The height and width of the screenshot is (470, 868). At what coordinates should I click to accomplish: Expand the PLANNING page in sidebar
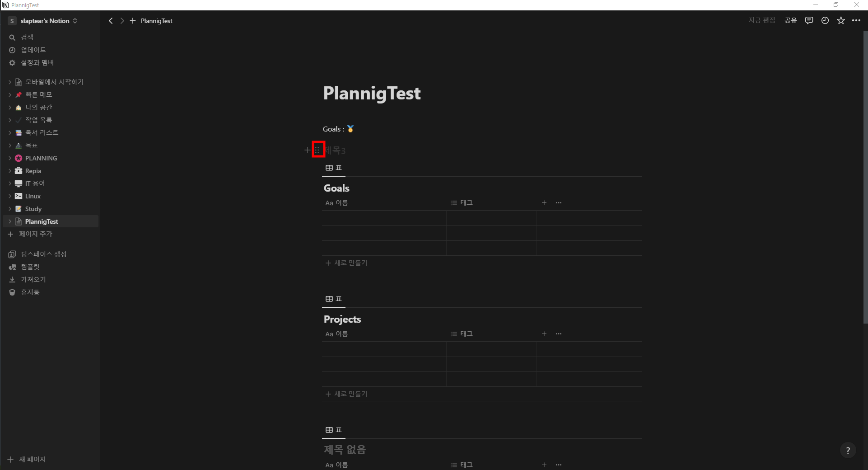[10, 158]
